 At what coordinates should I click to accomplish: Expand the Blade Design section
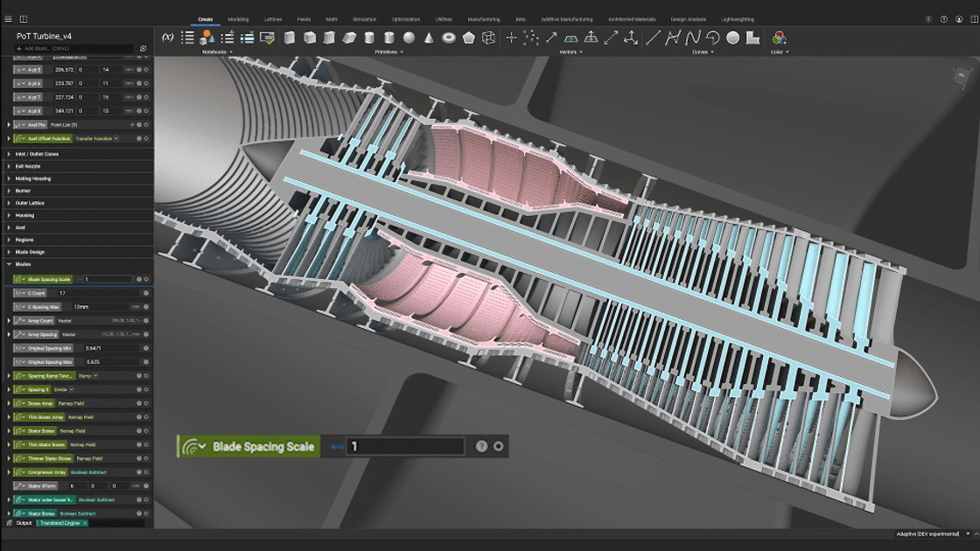(x=9, y=252)
